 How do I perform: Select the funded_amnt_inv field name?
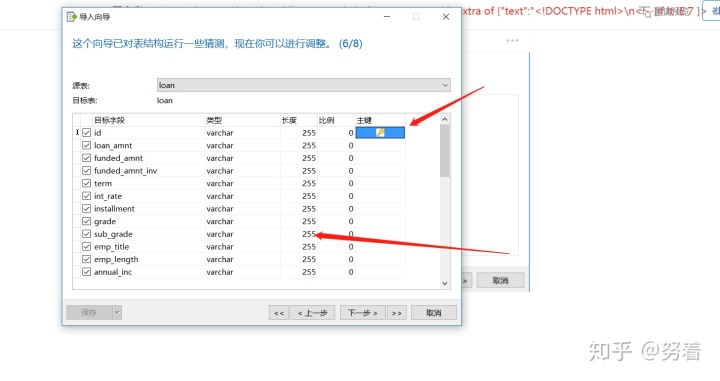tap(125, 171)
